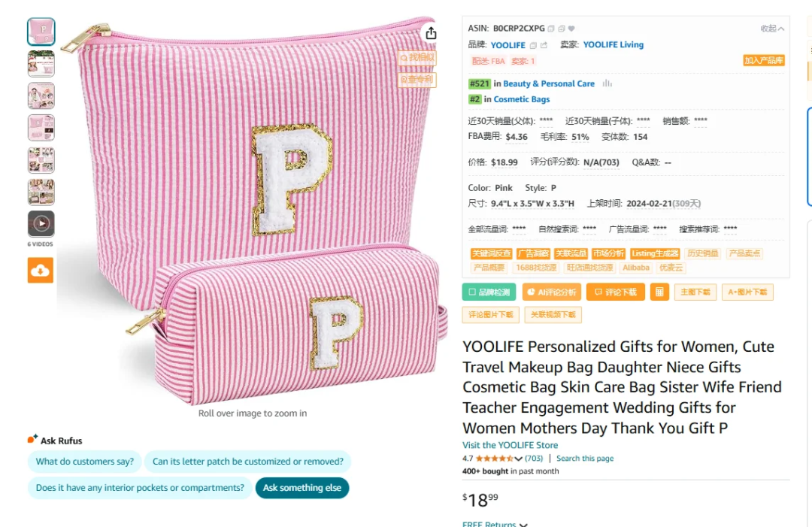The width and height of the screenshot is (812, 527).
Task: Copy the ASIN using the first copy icon
Action: (551, 29)
